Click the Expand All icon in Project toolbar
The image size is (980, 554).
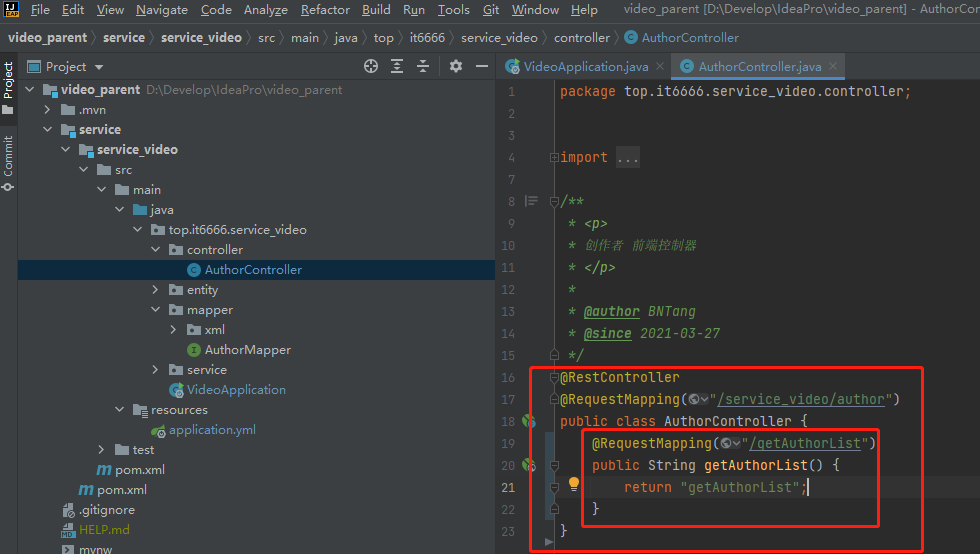pos(397,66)
